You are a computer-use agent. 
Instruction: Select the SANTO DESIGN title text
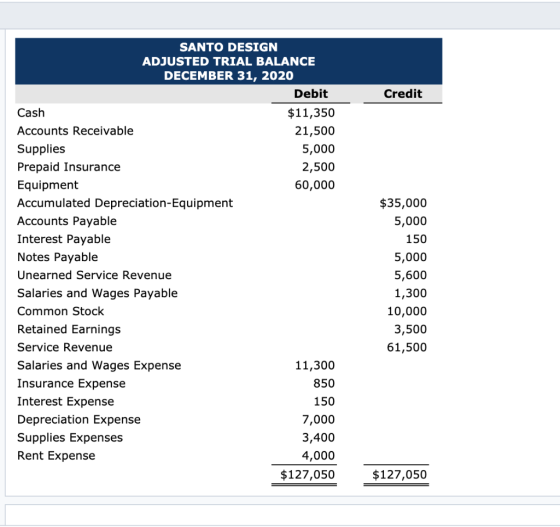229,47
